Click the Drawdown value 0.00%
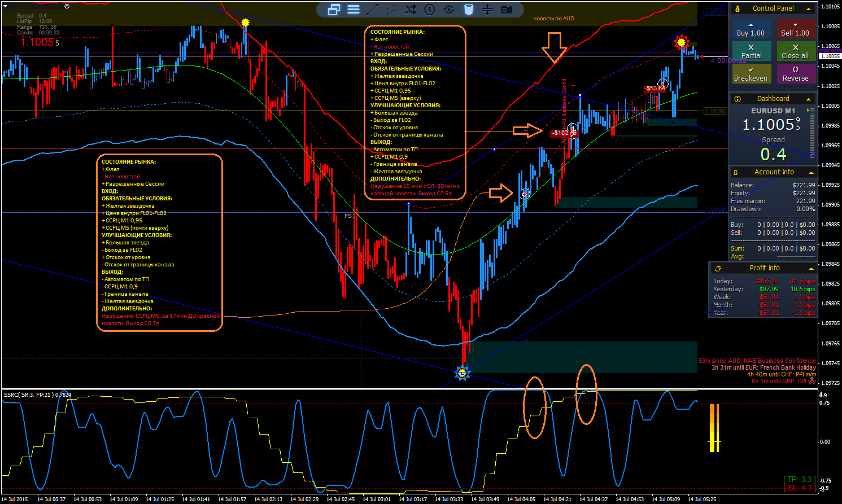 point(805,209)
